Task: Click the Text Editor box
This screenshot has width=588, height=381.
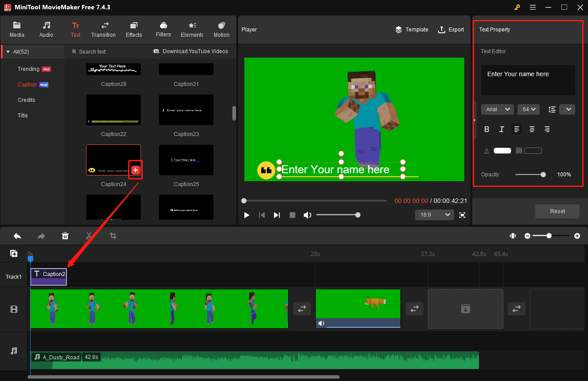Action: [x=528, y=80]
